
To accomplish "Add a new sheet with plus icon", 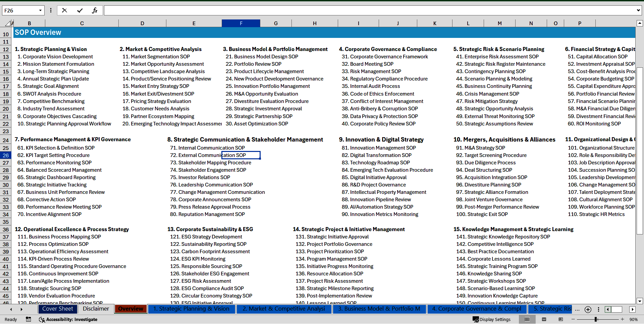I will (x=588, y=309).
